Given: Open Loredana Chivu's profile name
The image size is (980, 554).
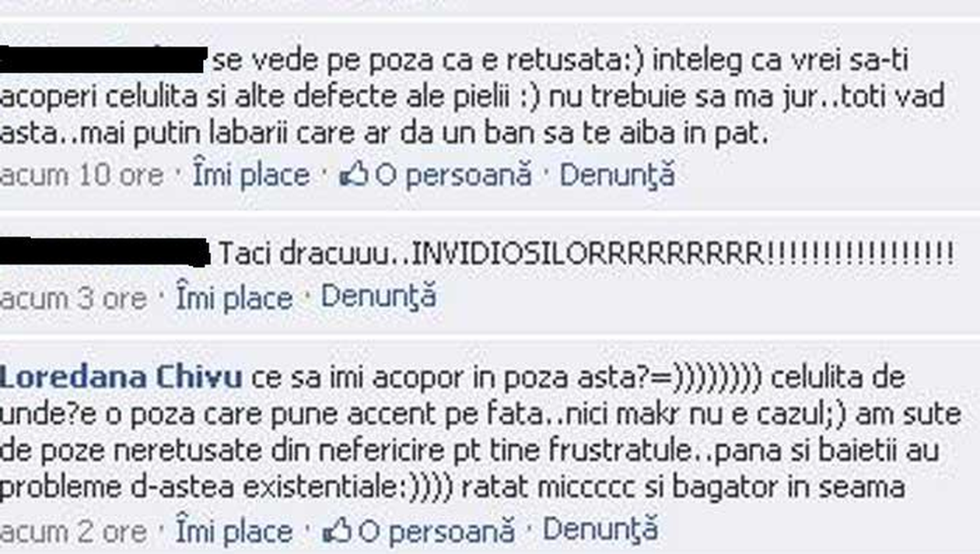Looking at the screenshot, I should point(121,377).
